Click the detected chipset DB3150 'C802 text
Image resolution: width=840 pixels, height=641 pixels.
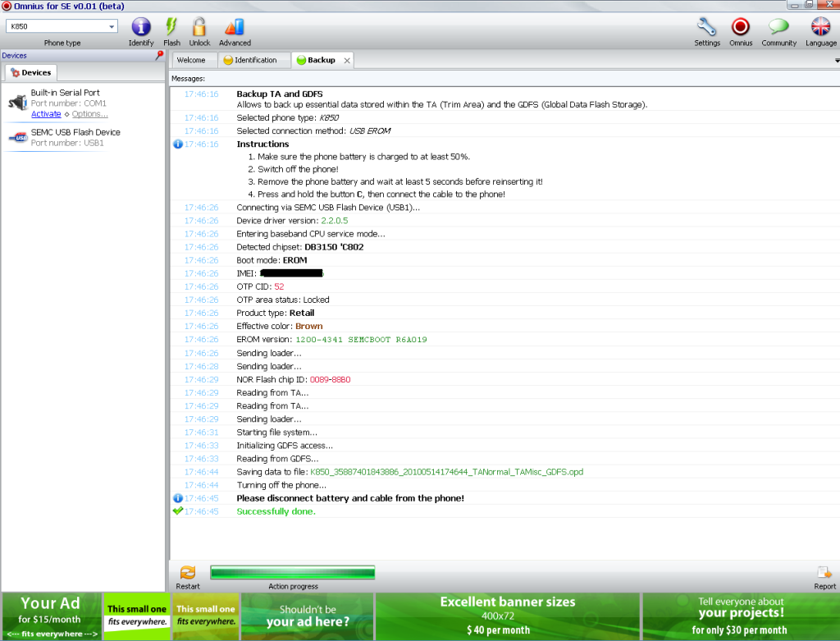click(x=334, y=247)
